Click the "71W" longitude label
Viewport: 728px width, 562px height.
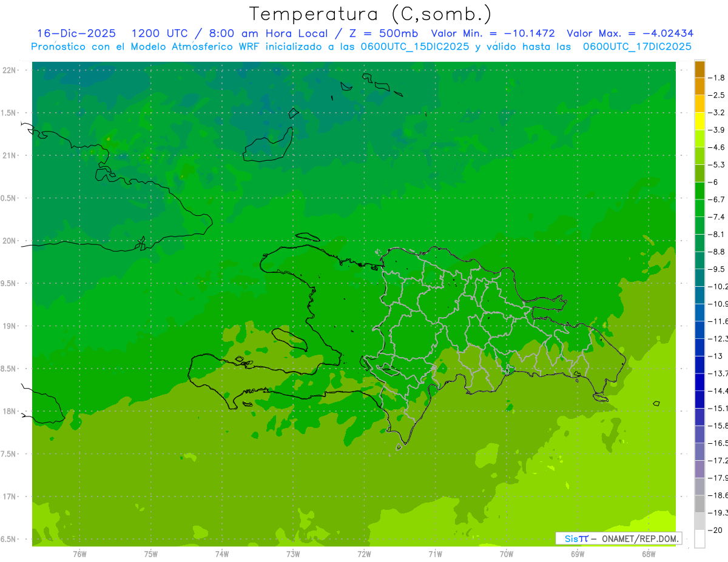pyautogui.click(x=435, y=554)
